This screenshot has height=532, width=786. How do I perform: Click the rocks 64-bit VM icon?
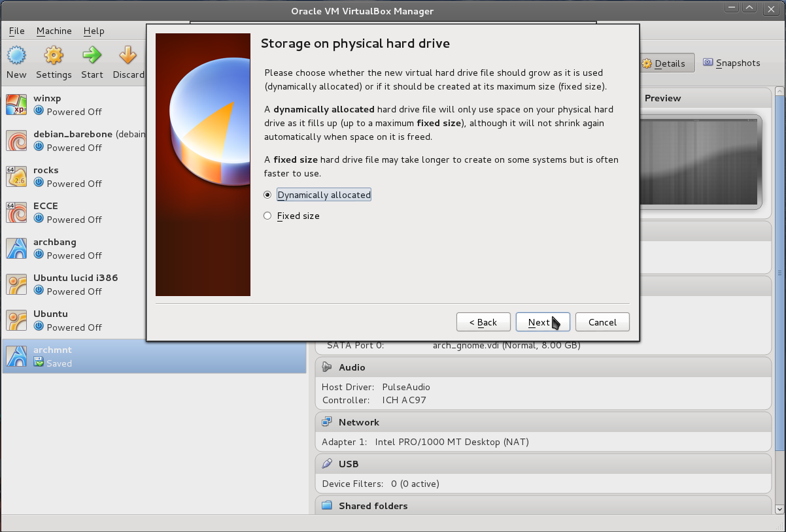[x=16, y=176]
